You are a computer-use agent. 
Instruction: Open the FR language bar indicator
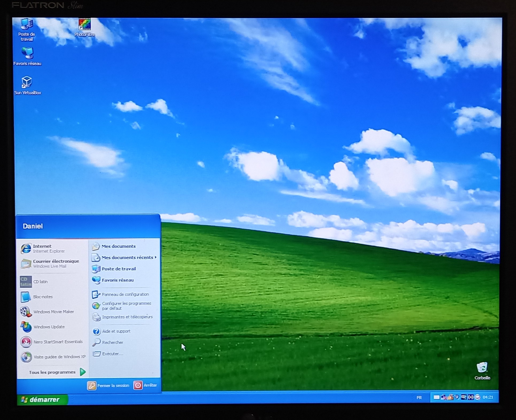coord(419,398)
